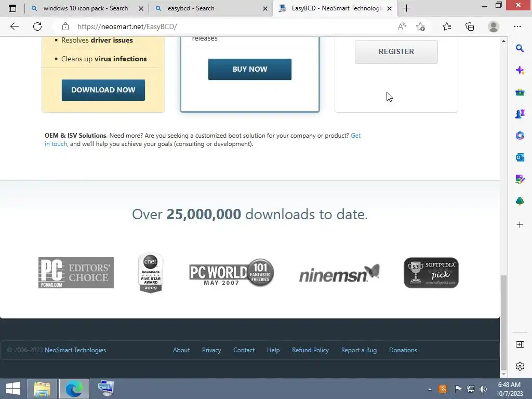Click the REGISTER button

pyautogui.click(x=396, y=51)
